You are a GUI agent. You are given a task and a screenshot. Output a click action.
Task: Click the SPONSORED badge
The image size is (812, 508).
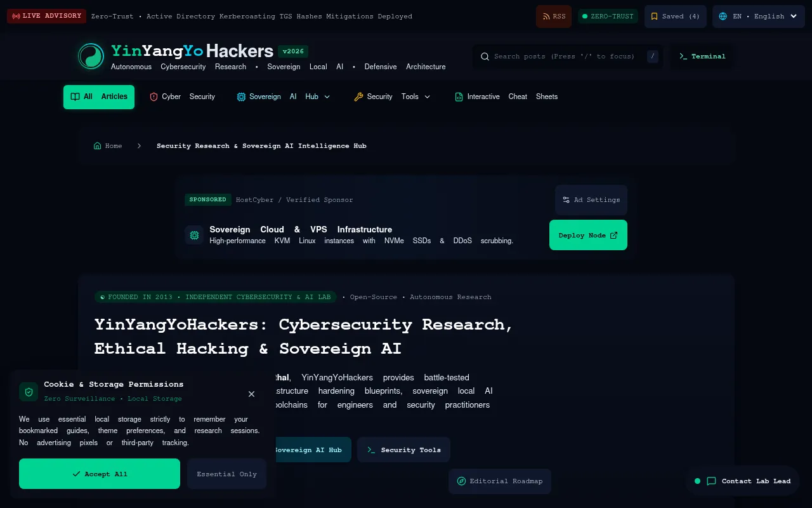click(208, 199)
